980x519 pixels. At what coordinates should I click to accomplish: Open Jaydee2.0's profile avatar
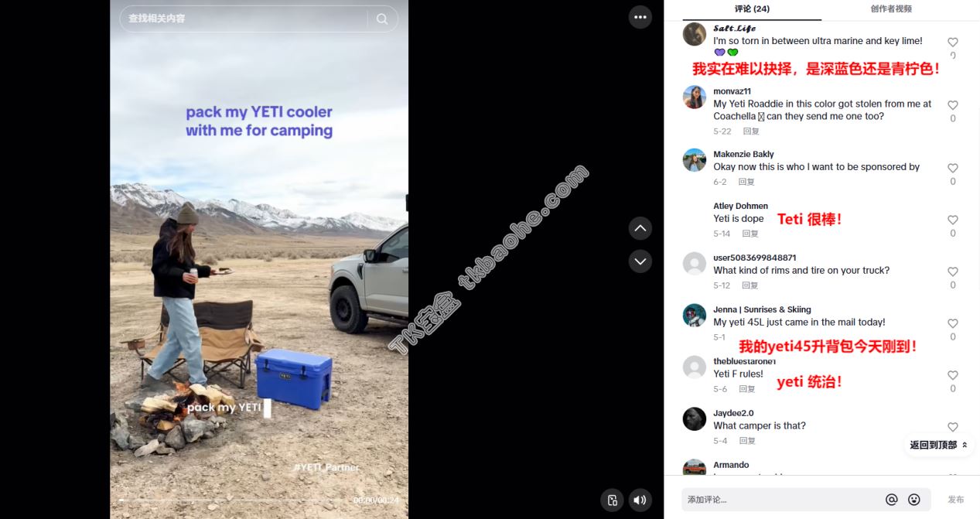point(695,419)
